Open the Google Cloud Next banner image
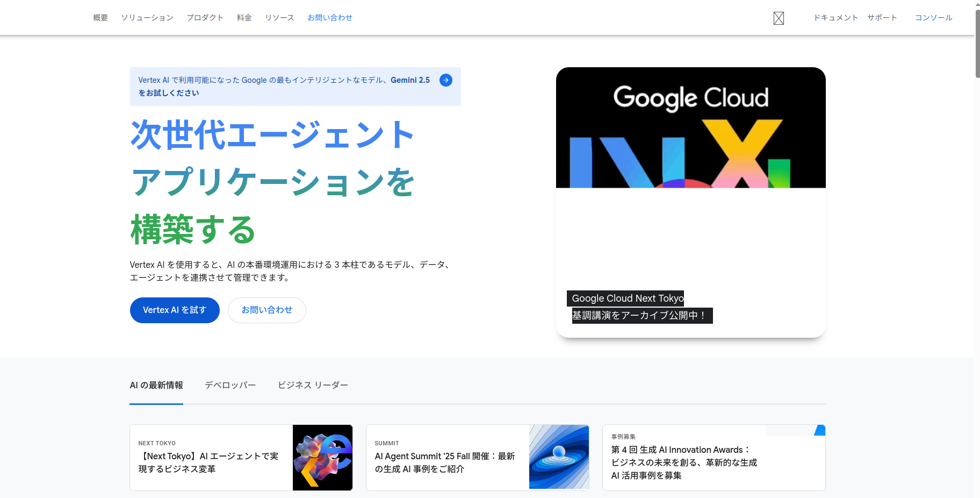The image size is (980, 498). [691, 127]
